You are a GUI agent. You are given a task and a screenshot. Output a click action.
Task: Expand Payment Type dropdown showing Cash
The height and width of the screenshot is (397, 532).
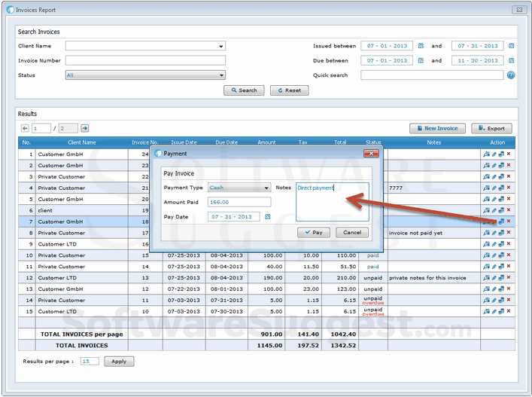266,188
